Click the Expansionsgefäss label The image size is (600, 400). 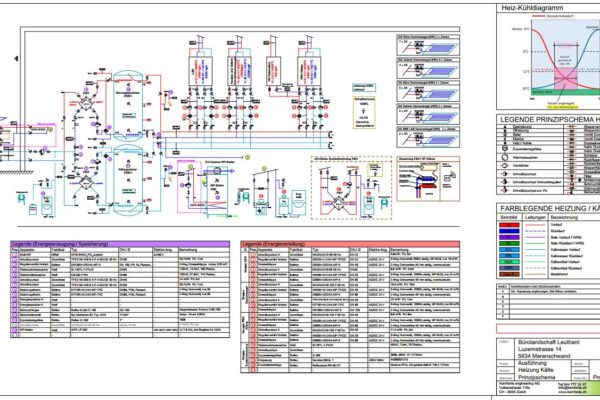[528, 149]
